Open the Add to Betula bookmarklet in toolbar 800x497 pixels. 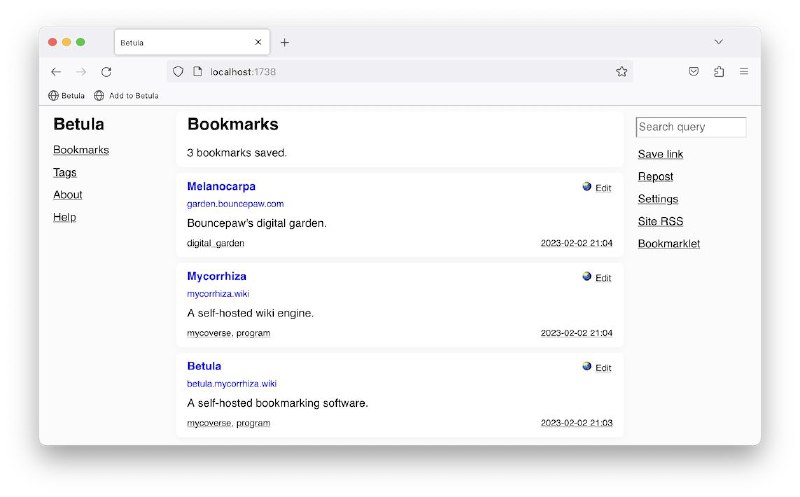click(127, 95)
